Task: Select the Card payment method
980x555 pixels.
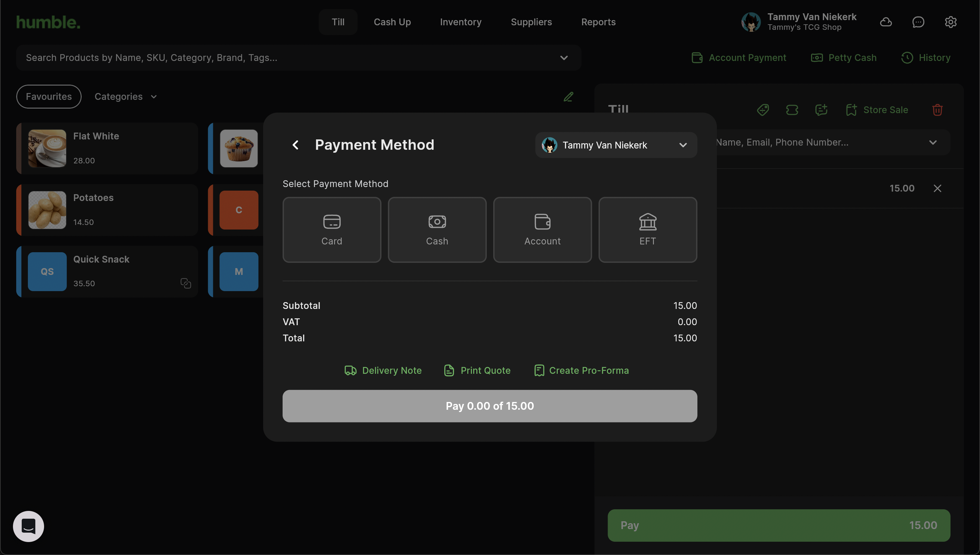Action: click(x=332, y=230)
